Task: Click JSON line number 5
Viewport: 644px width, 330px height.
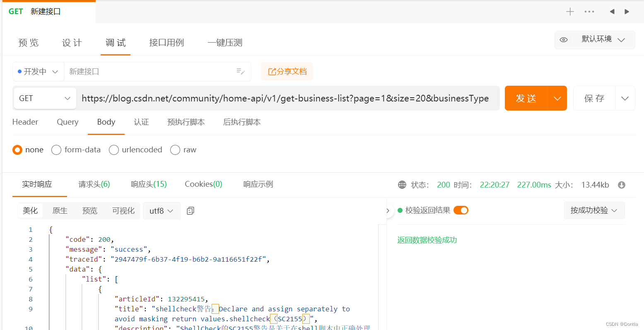Action: click(30, 269)
